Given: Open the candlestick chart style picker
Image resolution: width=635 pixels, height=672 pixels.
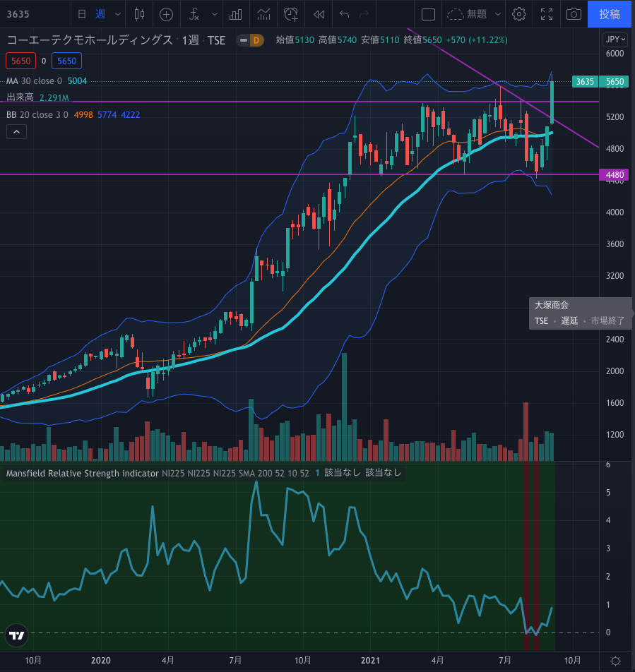Looking at the screenshot, I should [x=139, y=14].
